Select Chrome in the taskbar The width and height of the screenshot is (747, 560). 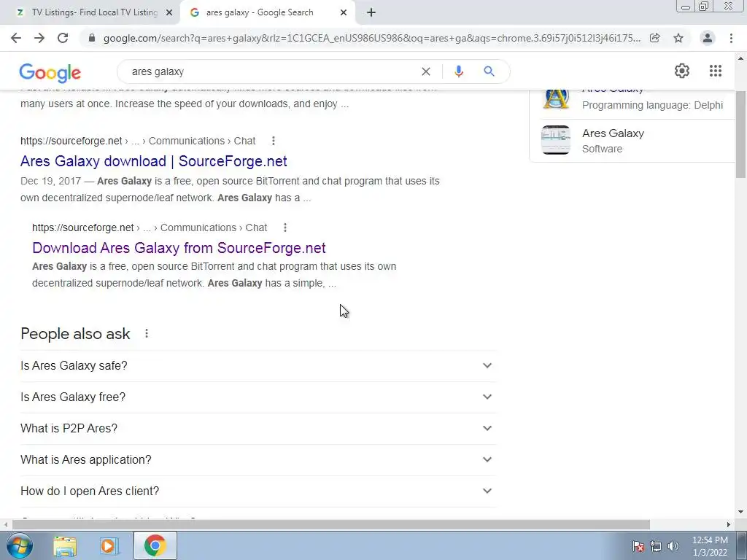155,545
